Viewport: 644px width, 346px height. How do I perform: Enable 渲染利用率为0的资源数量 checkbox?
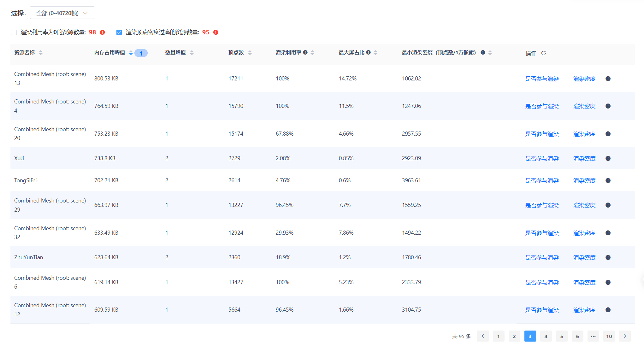point(14,32)
